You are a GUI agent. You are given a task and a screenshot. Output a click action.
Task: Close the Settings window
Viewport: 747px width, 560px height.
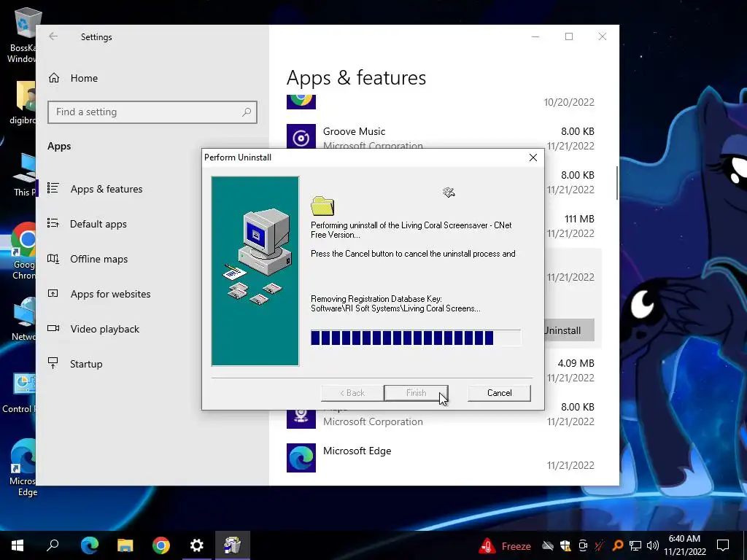tap(603, 36)
